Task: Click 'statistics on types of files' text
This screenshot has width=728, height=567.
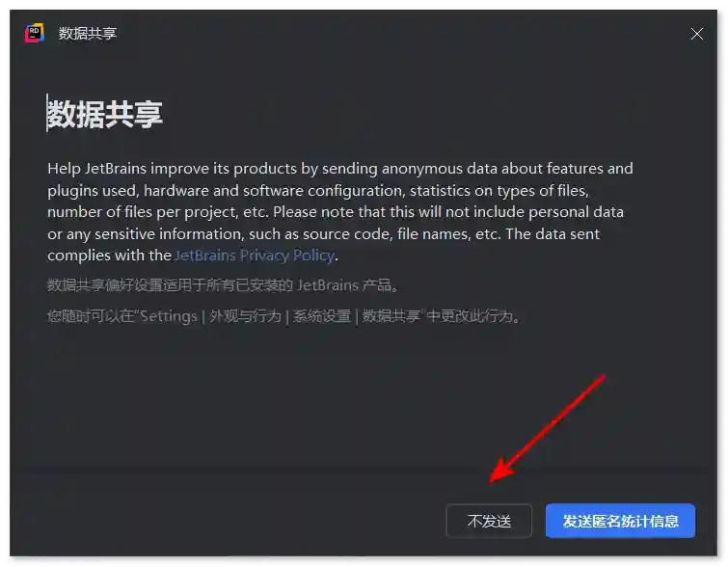Action: point(504,190)
